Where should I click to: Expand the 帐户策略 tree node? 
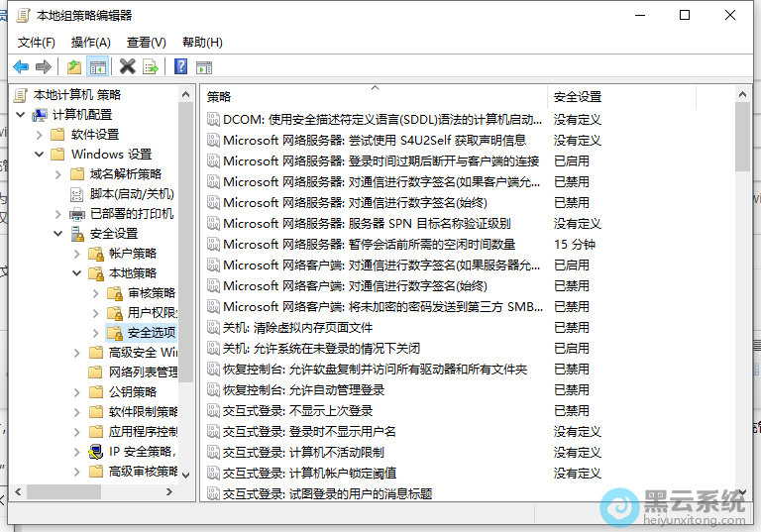[x=77, y=254]
